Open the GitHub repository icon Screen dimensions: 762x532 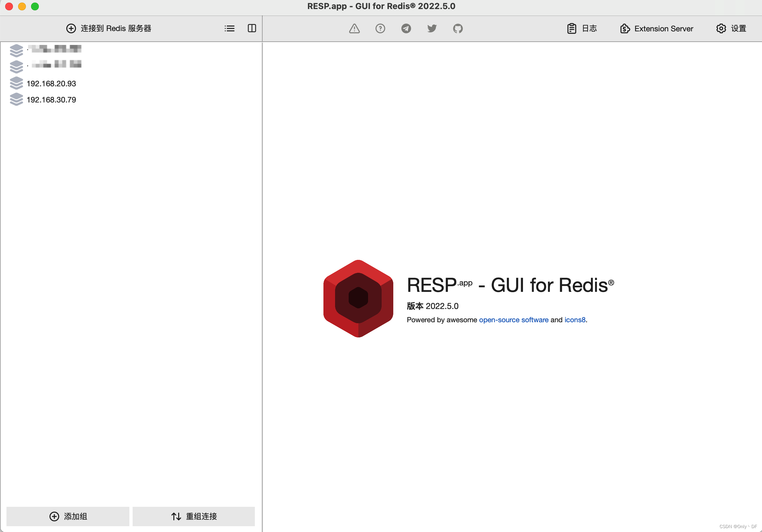tap(458, 28)
